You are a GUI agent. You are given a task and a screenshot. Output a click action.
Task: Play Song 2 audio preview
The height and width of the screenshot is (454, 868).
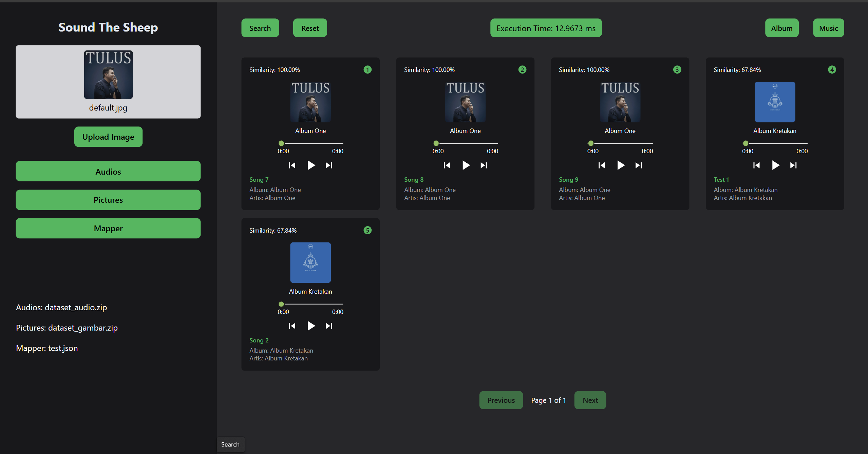(x=310, y=325)
